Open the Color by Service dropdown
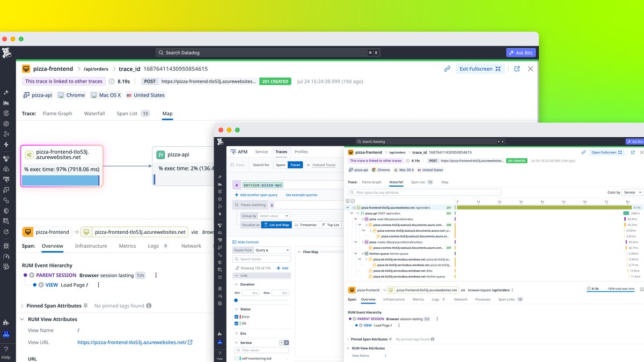This screenshot has width=644, height=362. [632, 192]
